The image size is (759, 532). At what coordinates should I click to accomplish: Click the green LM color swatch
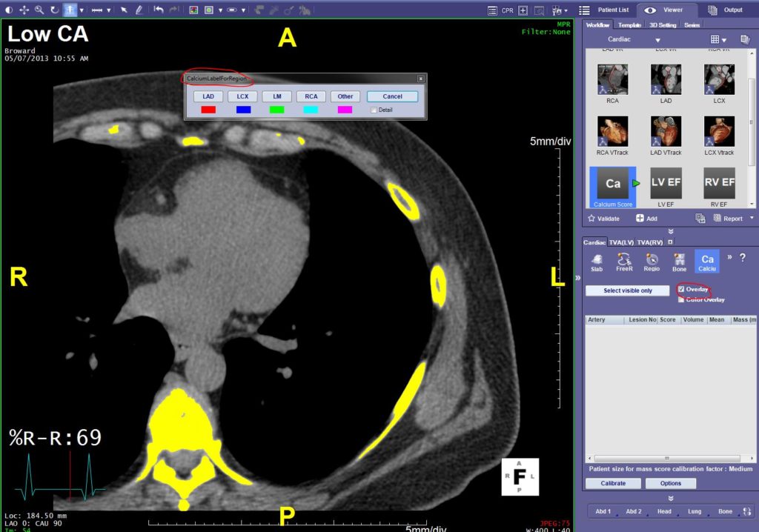tap(277, 110)
